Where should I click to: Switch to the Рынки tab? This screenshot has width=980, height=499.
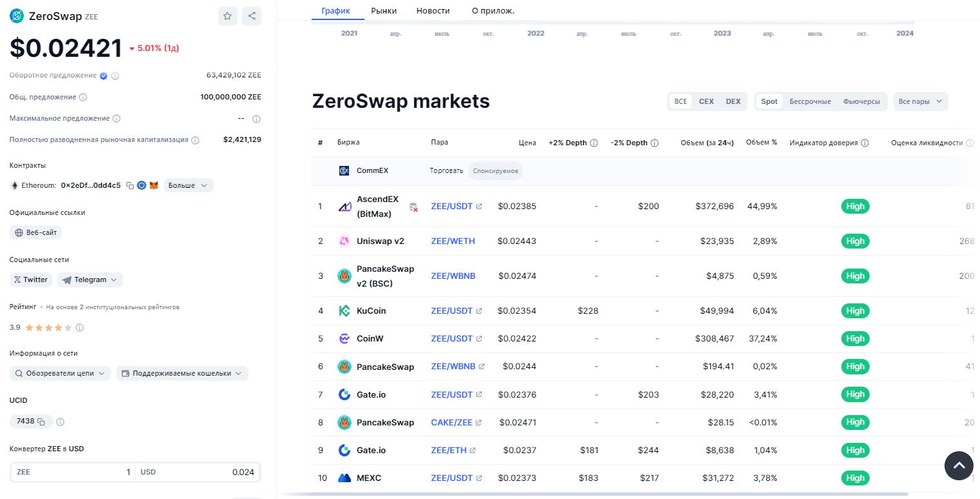tap(384, 10)
